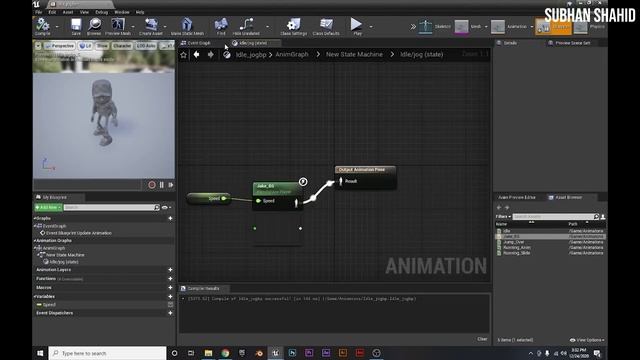Collapse the EventGraph tree item
The height and width of the screenshot is (360, 640).
(x=35, y=225)
